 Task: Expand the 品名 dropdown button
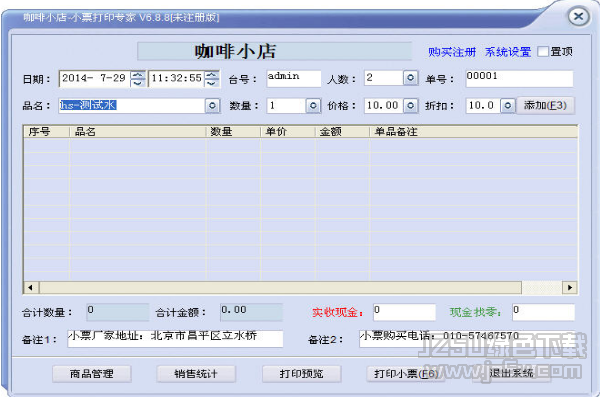pos(212,106)
